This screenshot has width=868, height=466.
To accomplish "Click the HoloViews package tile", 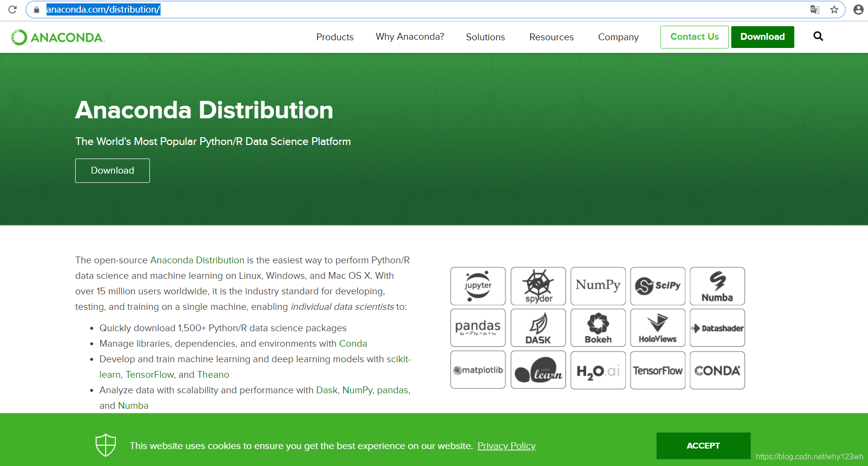I will tap(658, 328).
